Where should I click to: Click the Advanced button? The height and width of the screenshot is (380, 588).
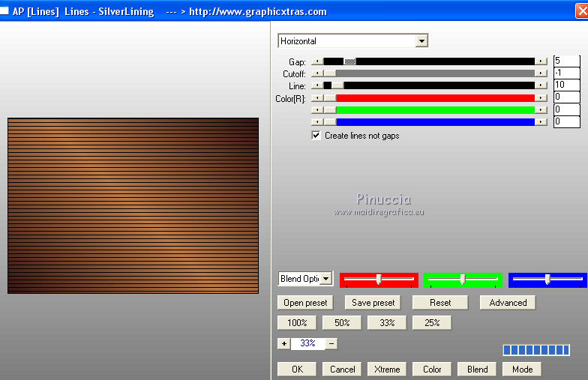508,303
